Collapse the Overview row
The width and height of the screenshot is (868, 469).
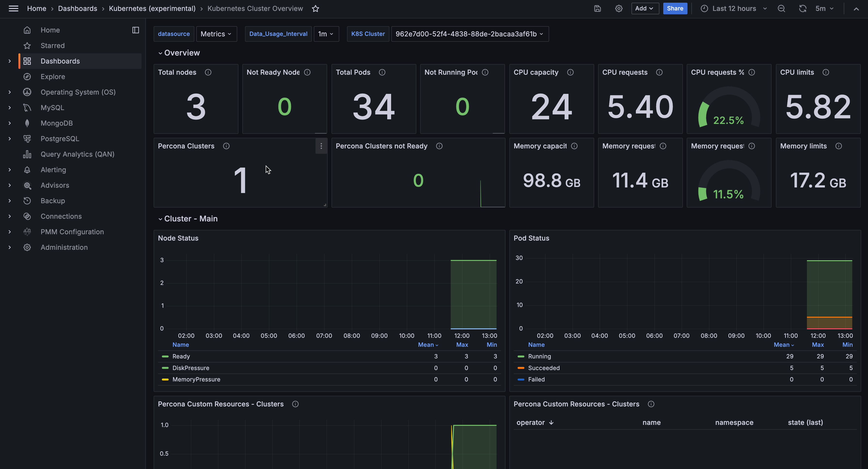coord(181,53)
